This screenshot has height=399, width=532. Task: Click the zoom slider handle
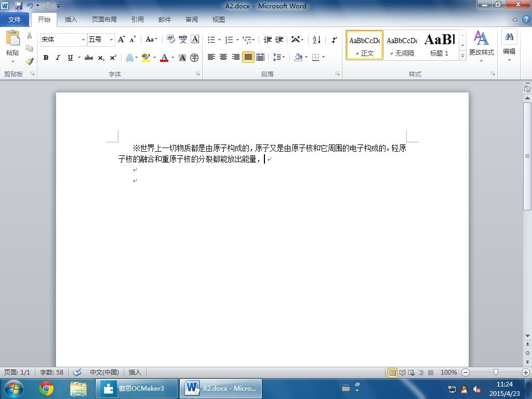tap(496, 372)
